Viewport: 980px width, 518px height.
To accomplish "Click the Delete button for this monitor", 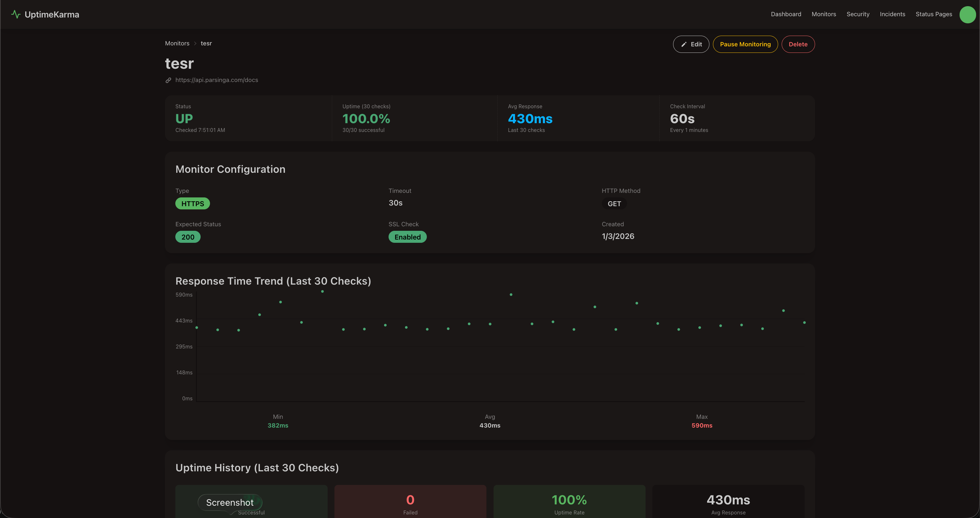I will click(798, 44).
